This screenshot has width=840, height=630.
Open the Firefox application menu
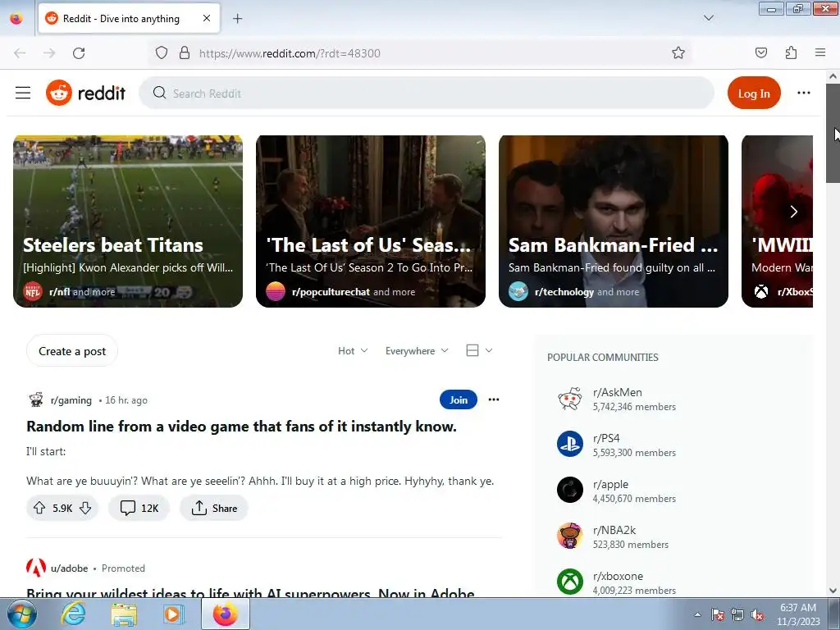tap(820, 52)
